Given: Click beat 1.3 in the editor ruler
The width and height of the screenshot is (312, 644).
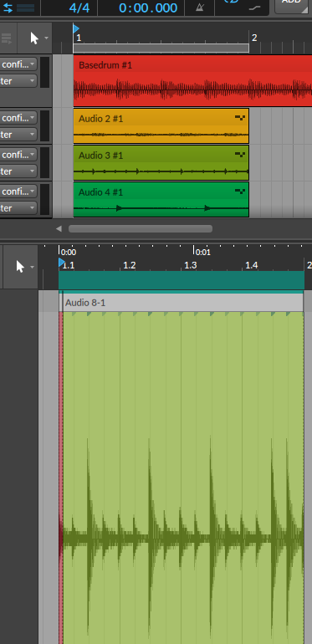Looking at the screenshot, I should (x=191, y=265).
